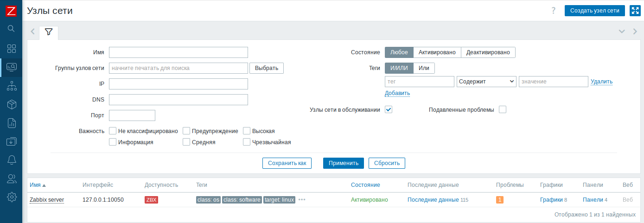Click the orange problems count badge
This screenshot has width=644, height=223.
tap(499, 200)
